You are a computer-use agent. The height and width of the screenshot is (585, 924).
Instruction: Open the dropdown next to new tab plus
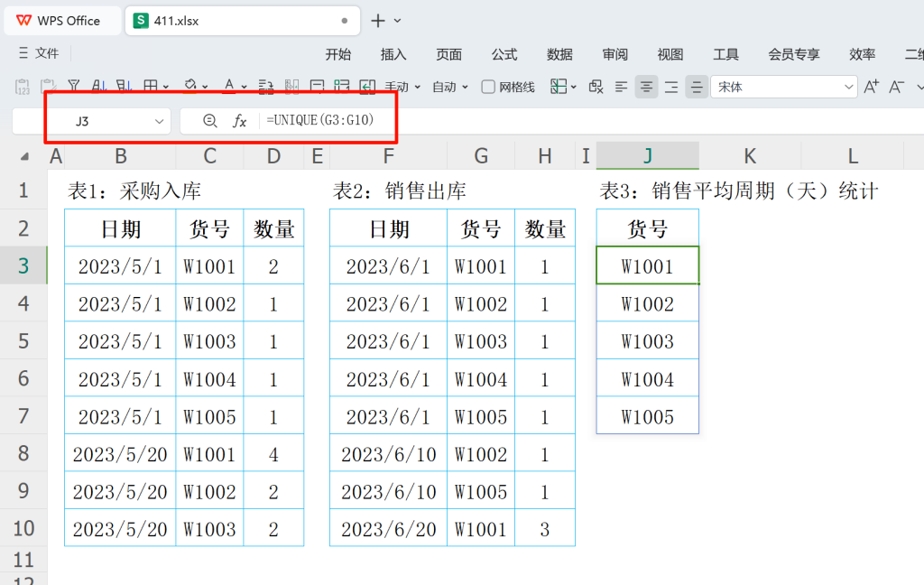(x=398, y=21)
